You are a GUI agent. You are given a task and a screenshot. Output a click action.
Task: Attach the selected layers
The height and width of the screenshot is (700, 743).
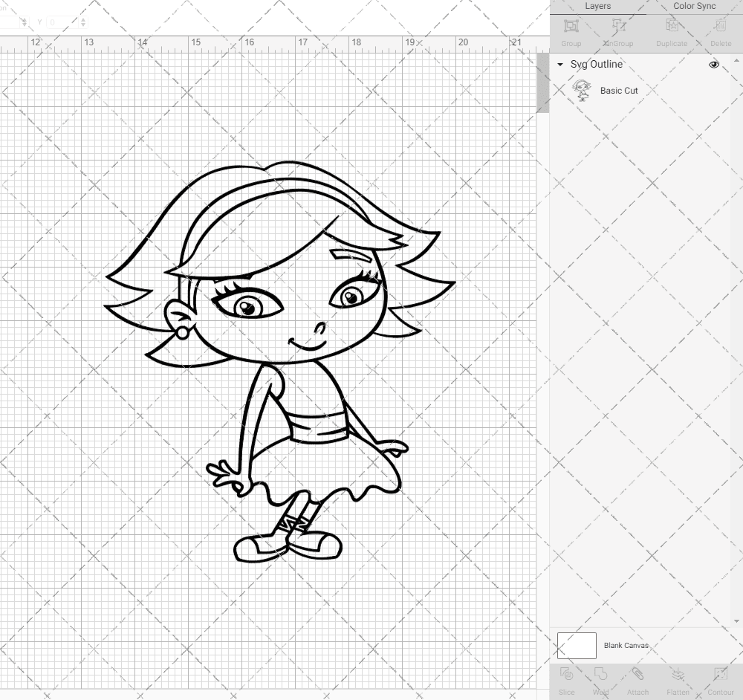[x=637, y=678]
